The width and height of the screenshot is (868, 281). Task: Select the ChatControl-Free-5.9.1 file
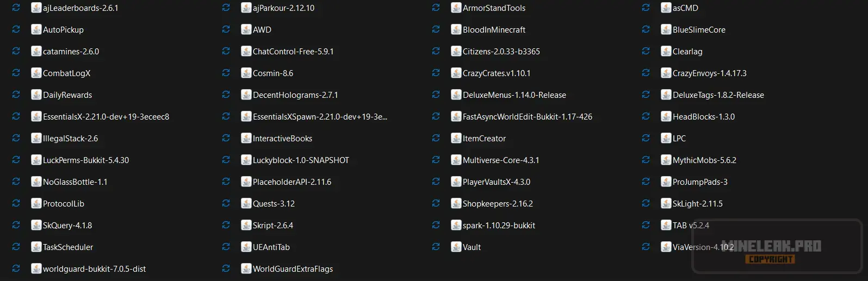(293, 52)
